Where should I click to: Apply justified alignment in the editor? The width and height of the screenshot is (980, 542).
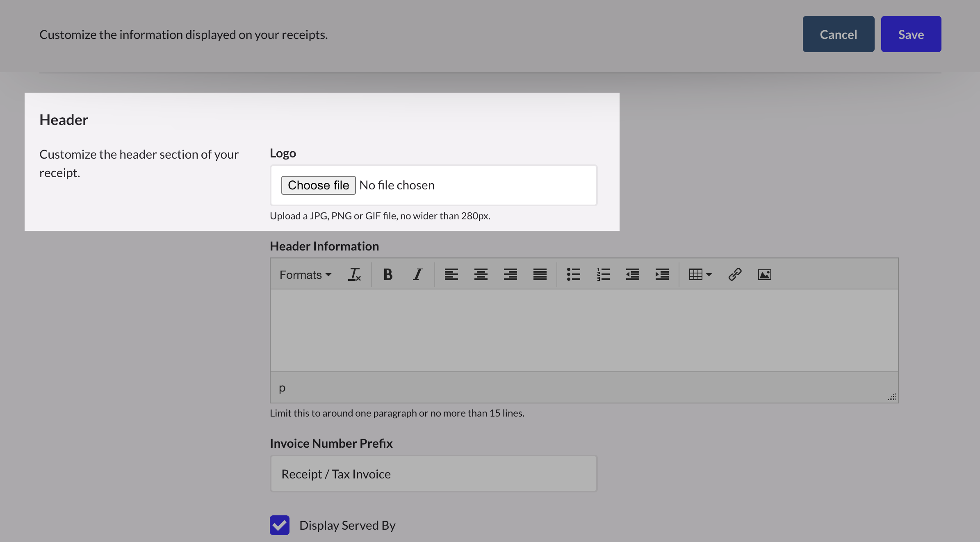(x=540, y=274)
